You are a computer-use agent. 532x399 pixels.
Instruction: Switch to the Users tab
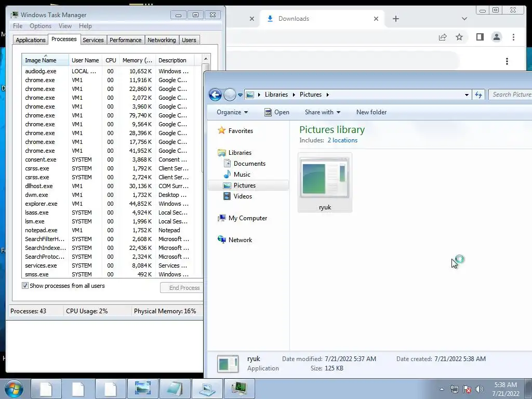click(189, 40)
